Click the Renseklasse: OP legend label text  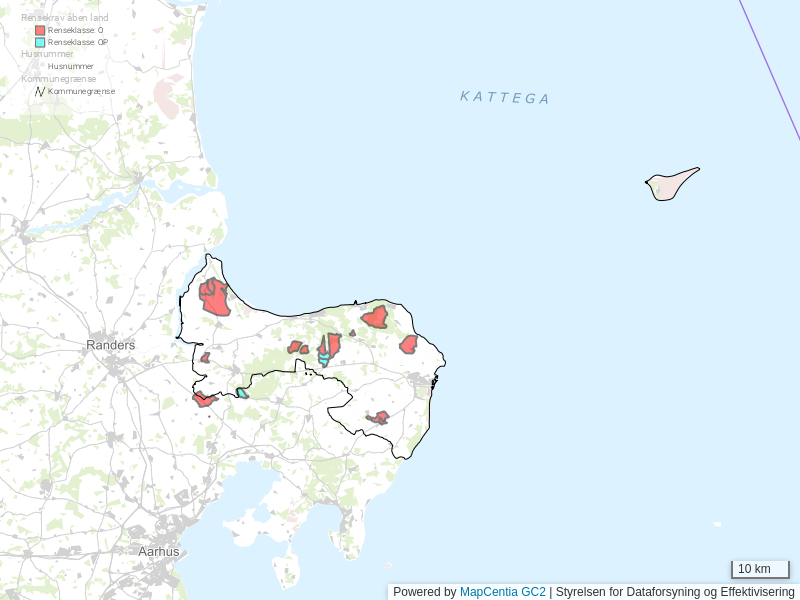tap(78, 43)
